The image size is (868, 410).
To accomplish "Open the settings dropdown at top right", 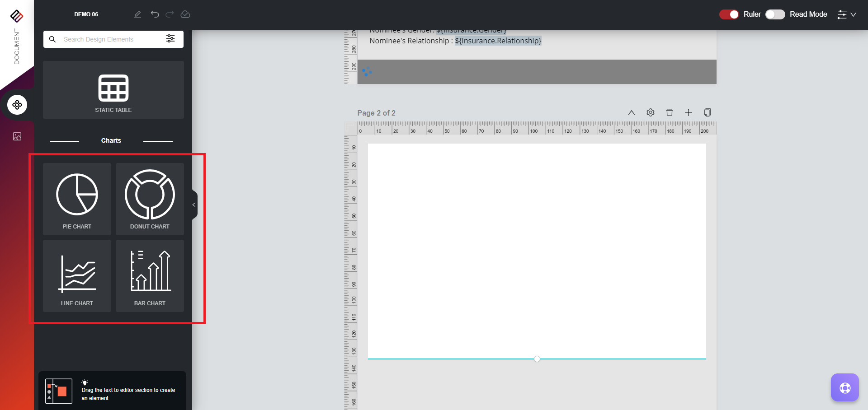I will pos(846,14).
